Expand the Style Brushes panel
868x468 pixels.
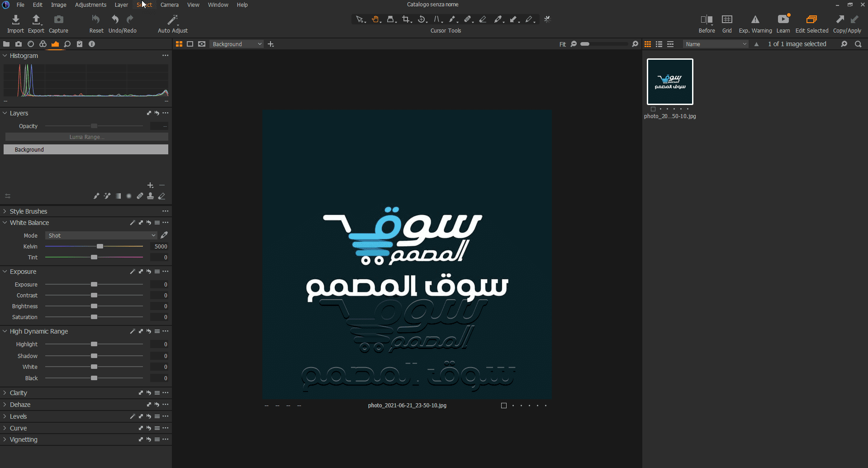coord(5,211)
